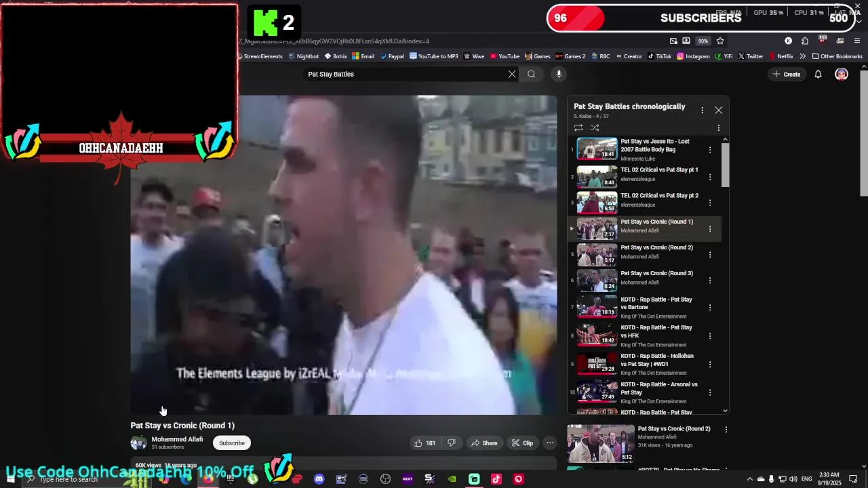Click the ENG language indicator

pyautogui.click(x=807, y=479)
